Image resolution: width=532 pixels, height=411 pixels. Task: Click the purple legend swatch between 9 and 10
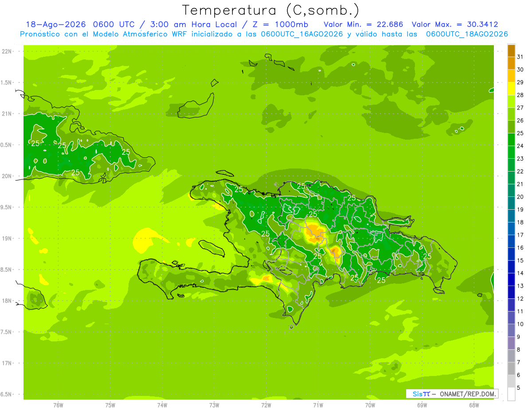tap(511, 330)
